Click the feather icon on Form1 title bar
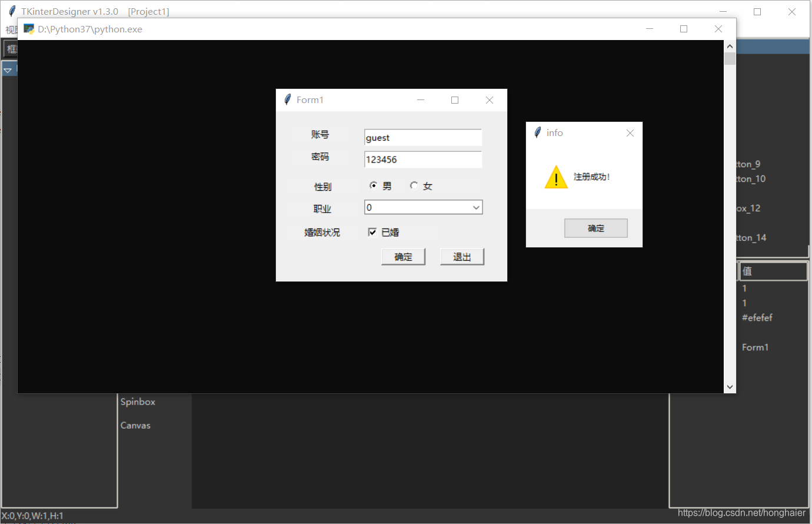812x524 pixels. [287, 100]
